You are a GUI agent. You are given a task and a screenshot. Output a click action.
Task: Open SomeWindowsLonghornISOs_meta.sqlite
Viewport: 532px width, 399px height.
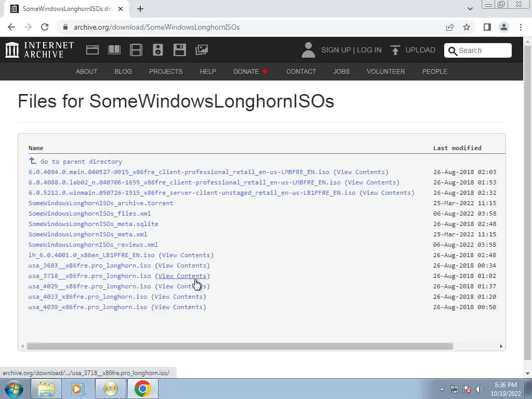click(94, 224)
